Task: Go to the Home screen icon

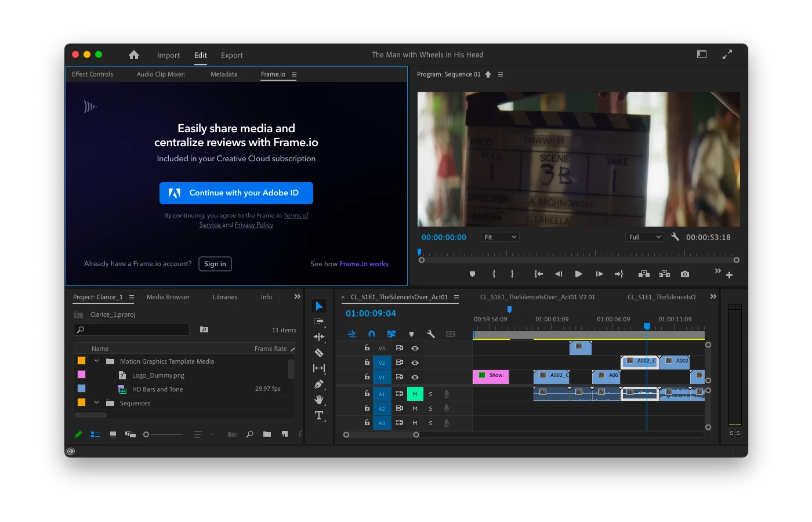Action: [134, 55]
